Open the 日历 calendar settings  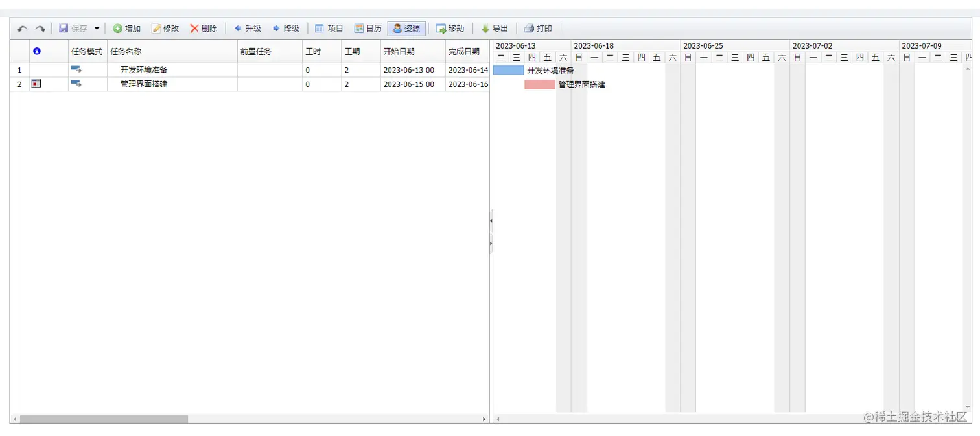coord(367,29)
